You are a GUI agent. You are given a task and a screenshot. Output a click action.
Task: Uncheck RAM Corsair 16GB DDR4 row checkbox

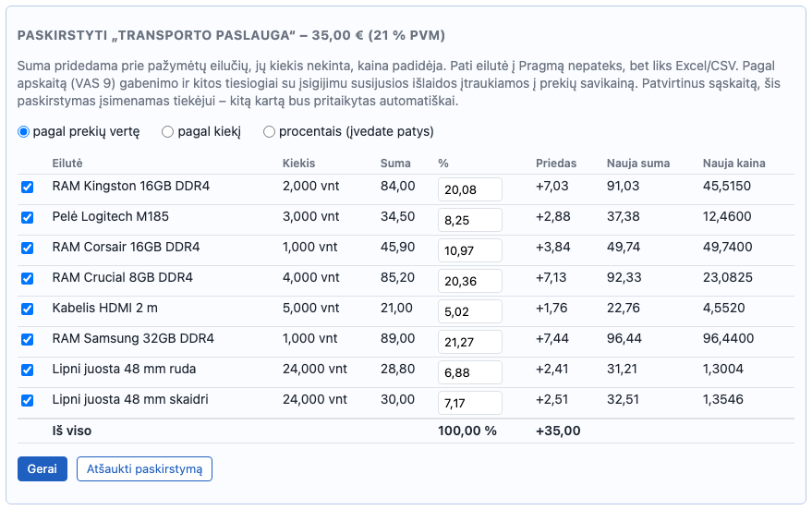[28, 248]
